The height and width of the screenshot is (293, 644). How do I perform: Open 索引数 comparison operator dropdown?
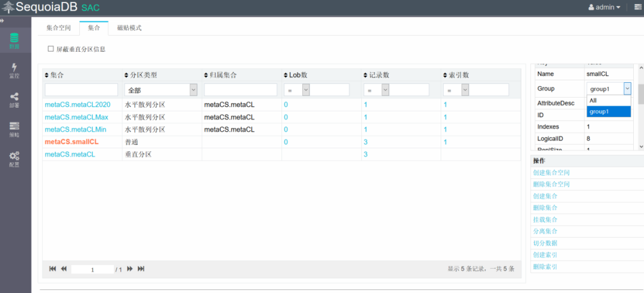(456, 90)
